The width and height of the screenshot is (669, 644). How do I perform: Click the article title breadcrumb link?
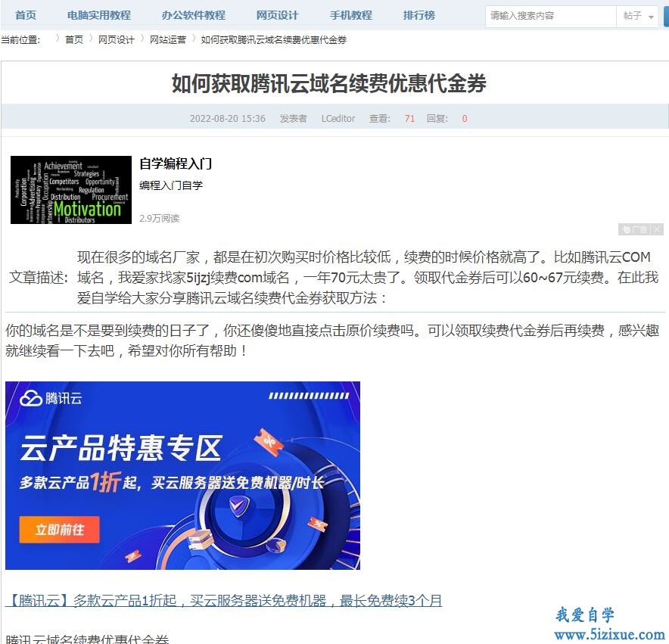273,39
